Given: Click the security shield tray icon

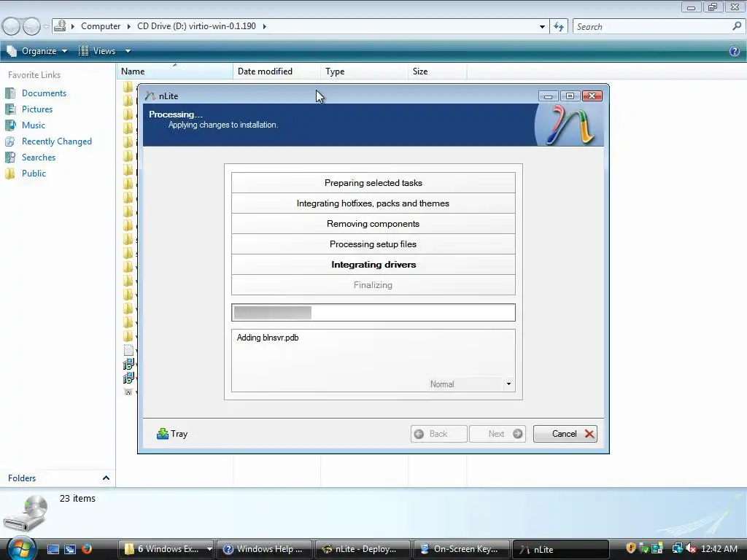Looking at the screenshot, I should click(631, 548).
